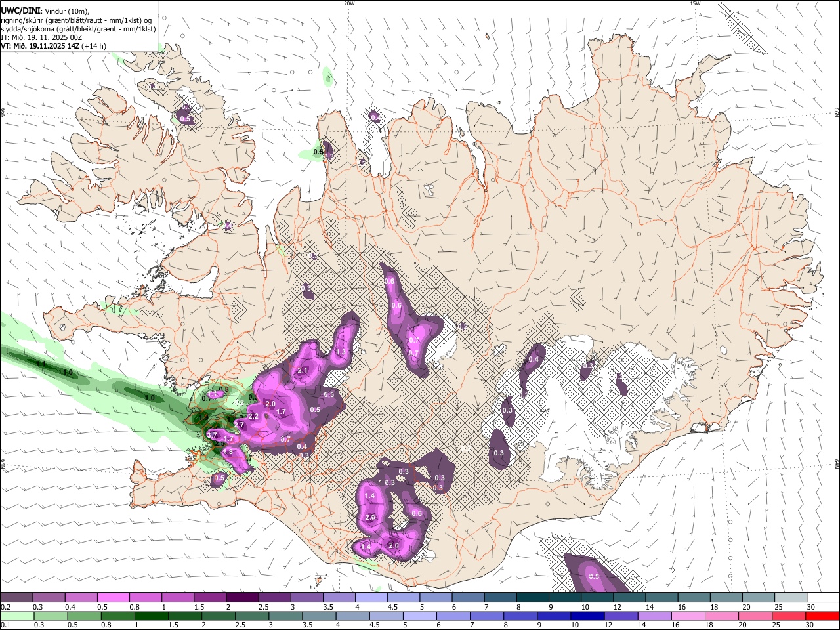Screen dimensions: 840x630
Task: Click the 2.2 precipitation value on the map
Action: pyautogui.click(x=254, y=416)
